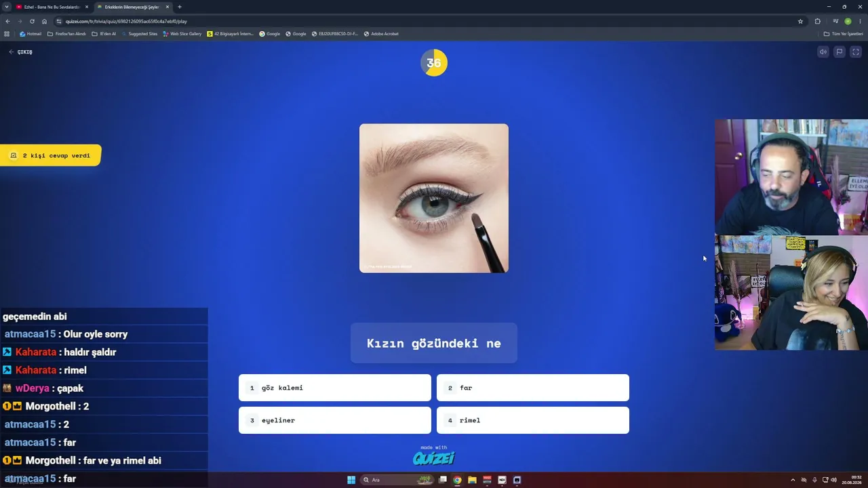
Task: Open Chrome from the taskbar
Action: point(458,480)
